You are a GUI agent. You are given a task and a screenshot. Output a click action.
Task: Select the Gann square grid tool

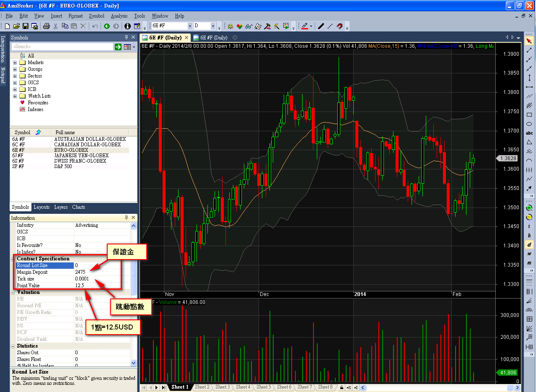click(529, 319)
